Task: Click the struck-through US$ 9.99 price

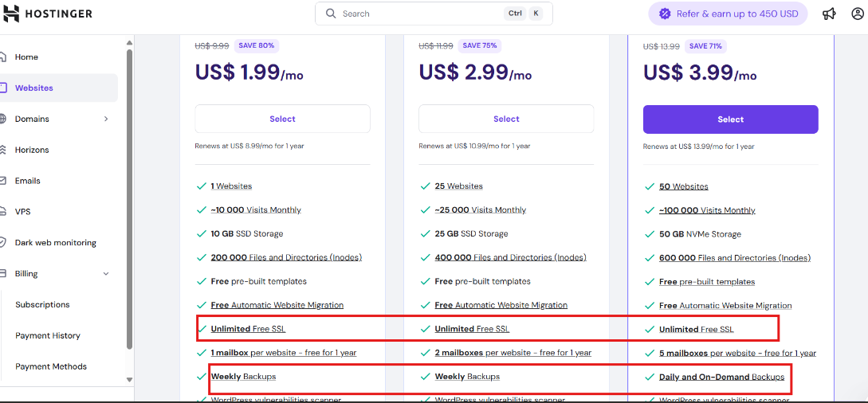Action: pos(211,46)
